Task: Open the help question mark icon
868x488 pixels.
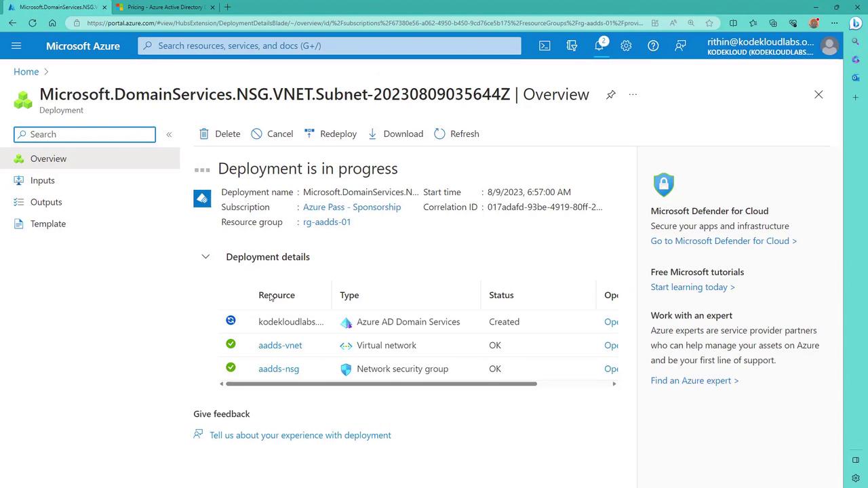Action: click(x=653, y=45)
